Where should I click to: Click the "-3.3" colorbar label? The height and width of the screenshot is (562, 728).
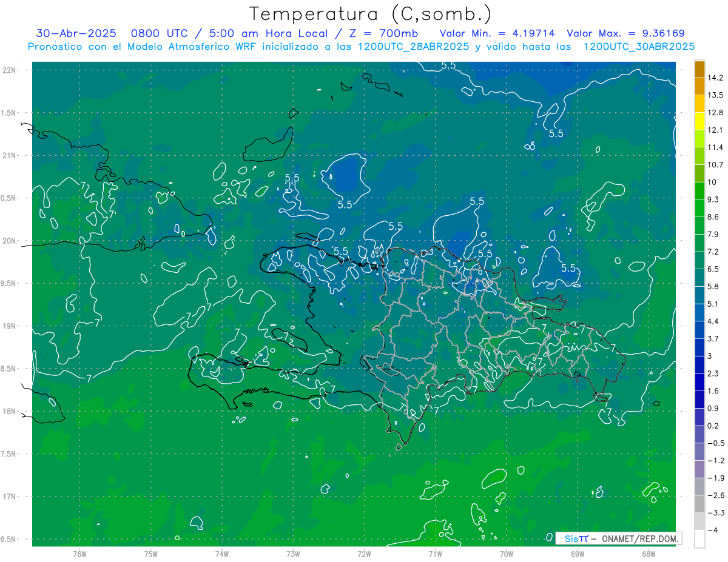click(x=716, y=513)
